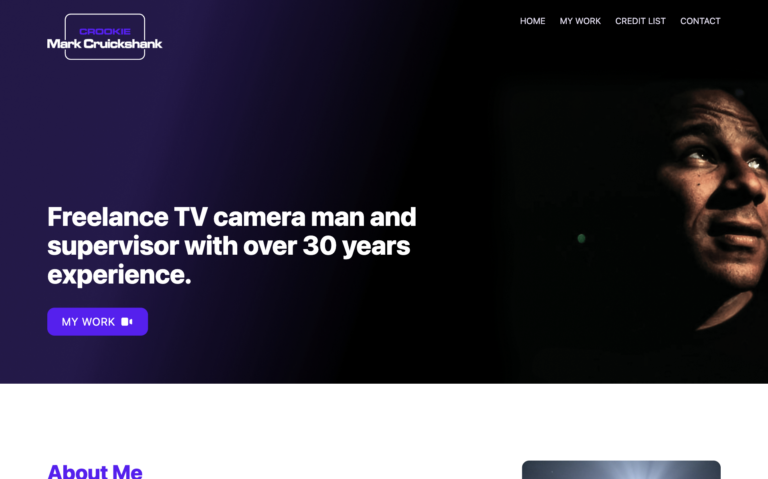Click the '30 years' text in the headline
Viewport: 768px width, 479px height.
tap(356, 246)
